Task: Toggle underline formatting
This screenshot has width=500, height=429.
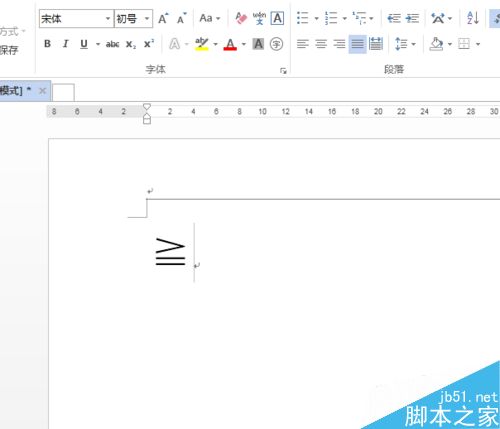Action: pos(84,44)
